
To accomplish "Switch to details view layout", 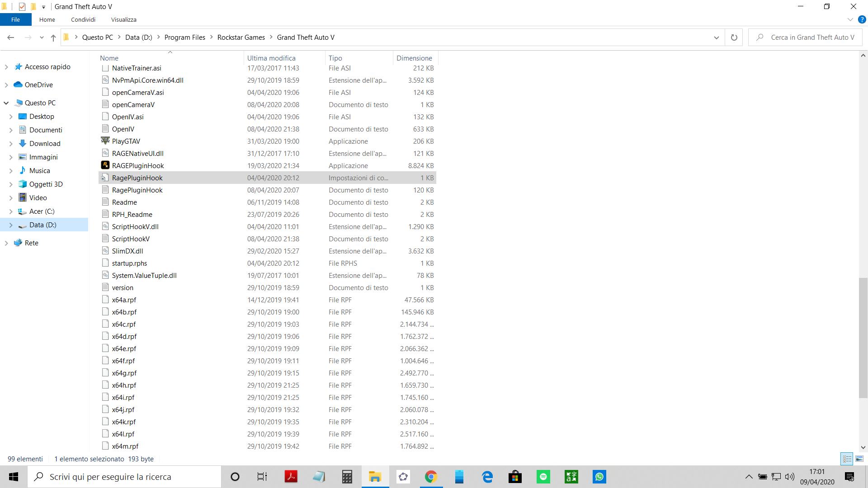I will 847,459.
